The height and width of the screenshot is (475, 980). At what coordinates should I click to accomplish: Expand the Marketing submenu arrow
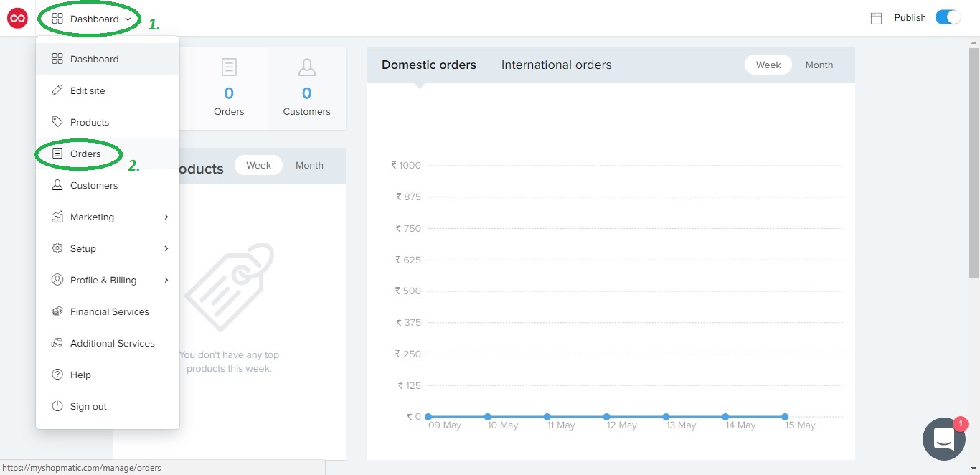[166, 217]
